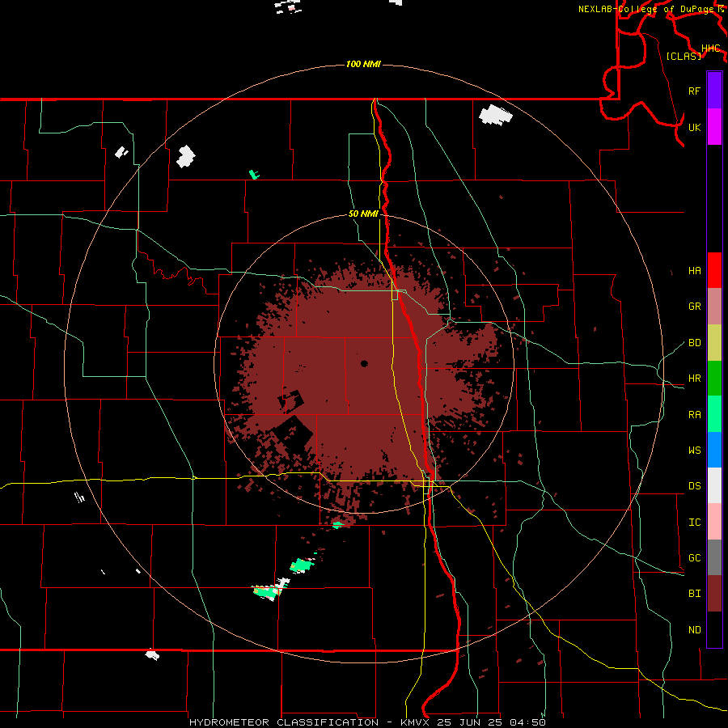Click the 50 NMI range ring label
Screen dimensions: 728x728
coord(363,214)
